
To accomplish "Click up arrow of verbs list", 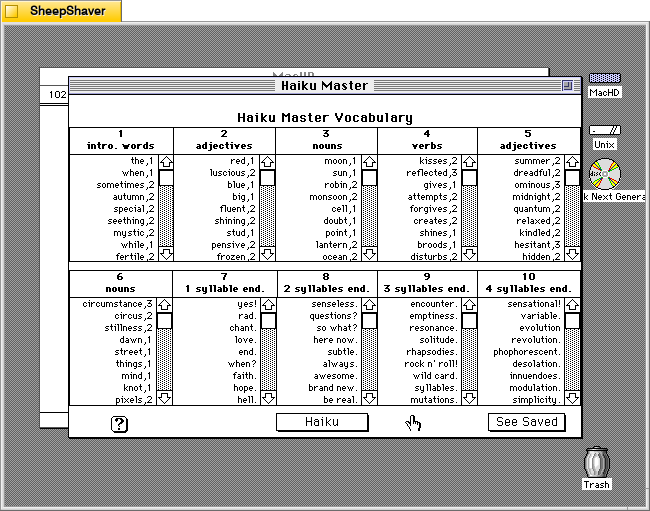I will (469, 162).
